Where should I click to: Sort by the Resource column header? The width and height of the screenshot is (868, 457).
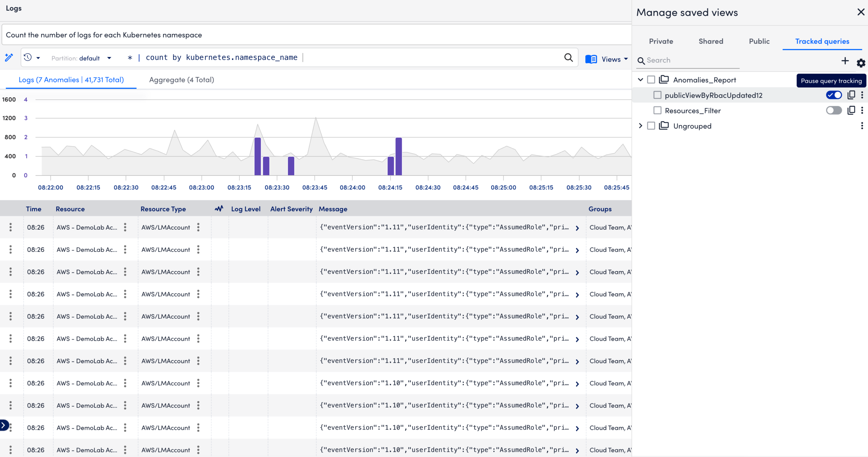[x=70, y=209]
